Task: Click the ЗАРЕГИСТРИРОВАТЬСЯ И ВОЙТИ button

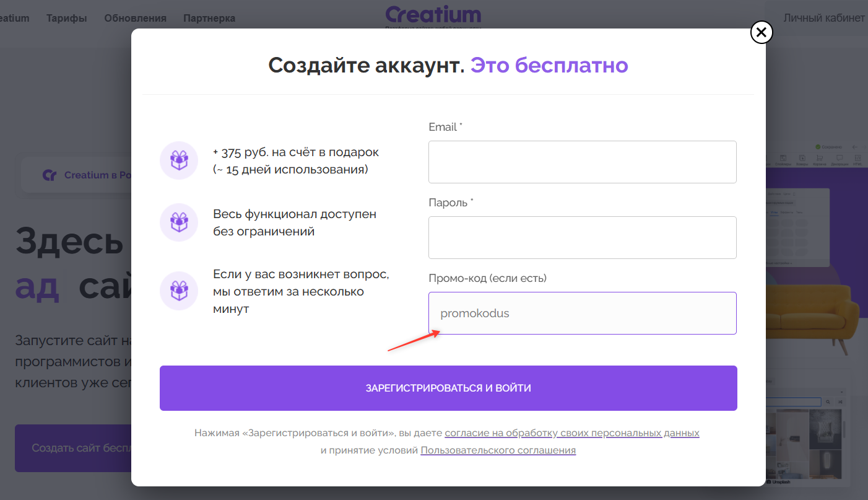Action: click(x=448, y=388)
